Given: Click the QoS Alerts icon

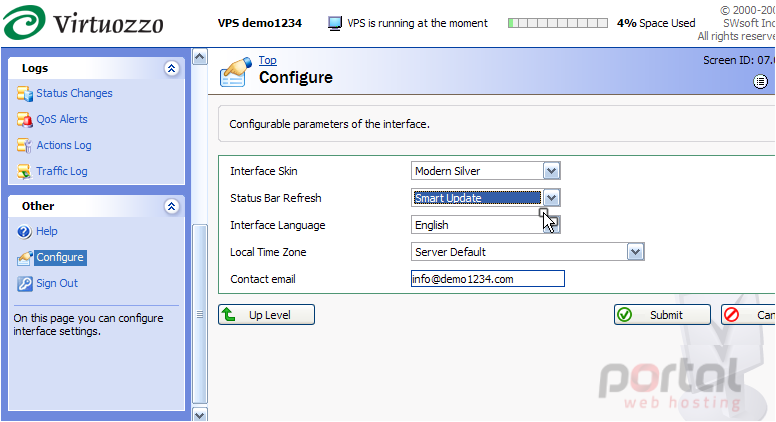Looking at the screenshot, I should tap(25, 119).
